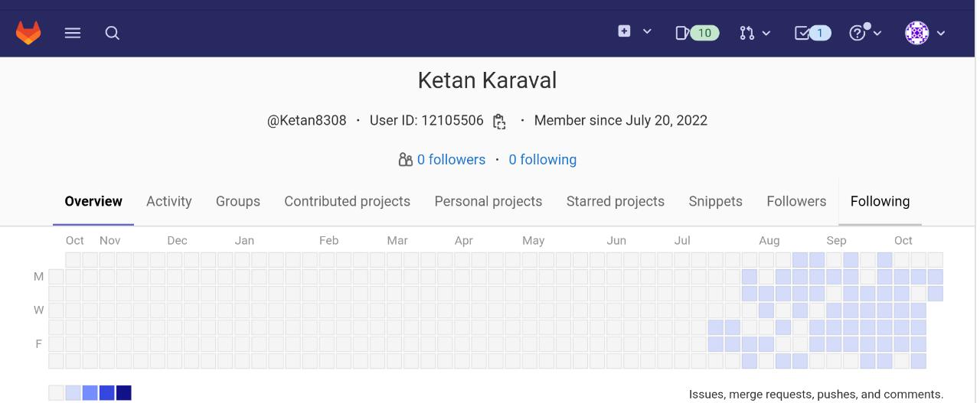Click darkest blue legend swatch

tap(124, 393)
